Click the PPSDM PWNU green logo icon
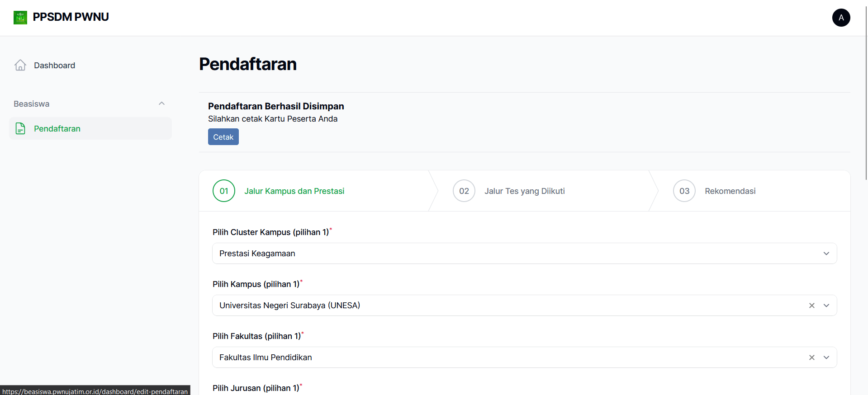Viewport: 868px width, 395px height. click(20, 18)
